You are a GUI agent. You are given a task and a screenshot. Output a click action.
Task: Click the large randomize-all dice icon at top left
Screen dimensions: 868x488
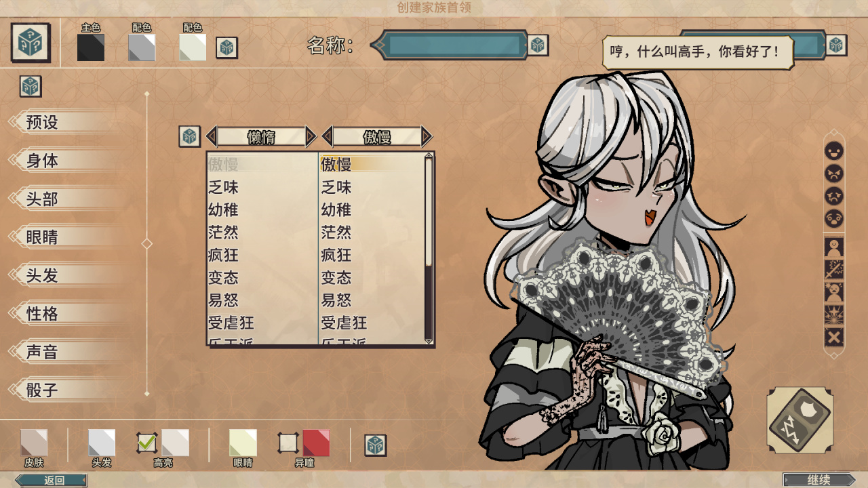click(x=31, y=43)
